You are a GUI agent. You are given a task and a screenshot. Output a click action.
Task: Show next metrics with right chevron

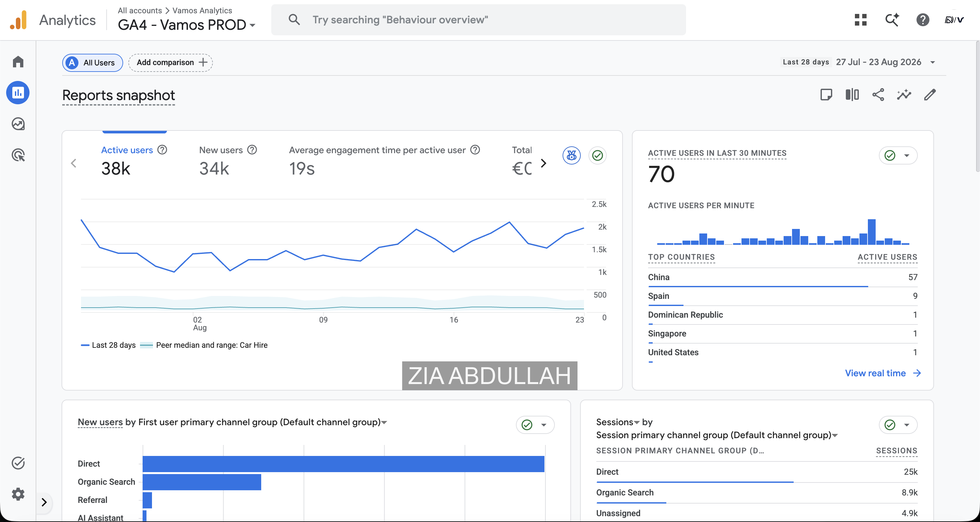(x=543, y=164)
